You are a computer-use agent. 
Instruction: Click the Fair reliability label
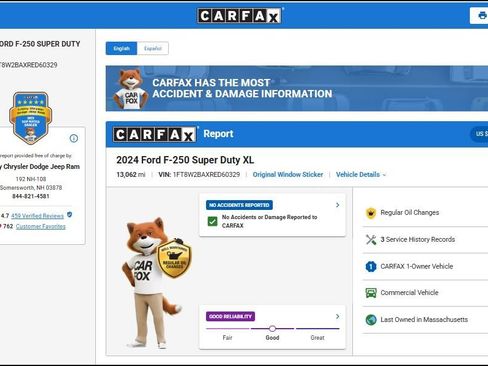pos(227,338)
